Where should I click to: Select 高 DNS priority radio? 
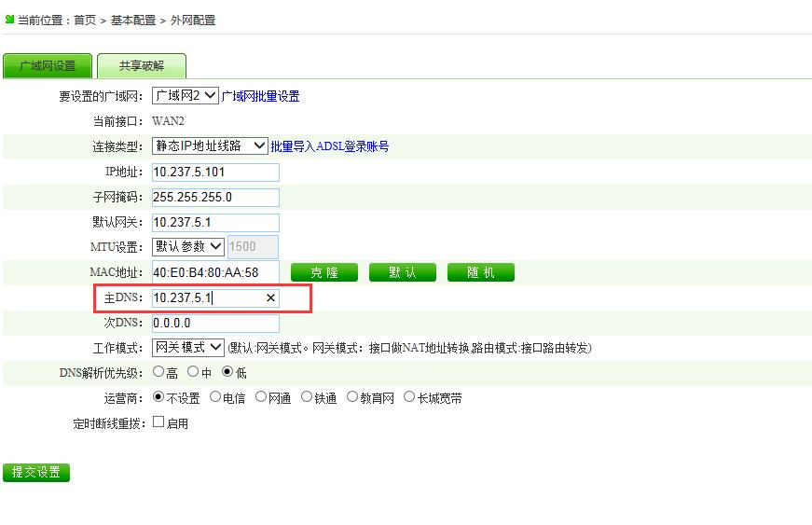(158, 372)
